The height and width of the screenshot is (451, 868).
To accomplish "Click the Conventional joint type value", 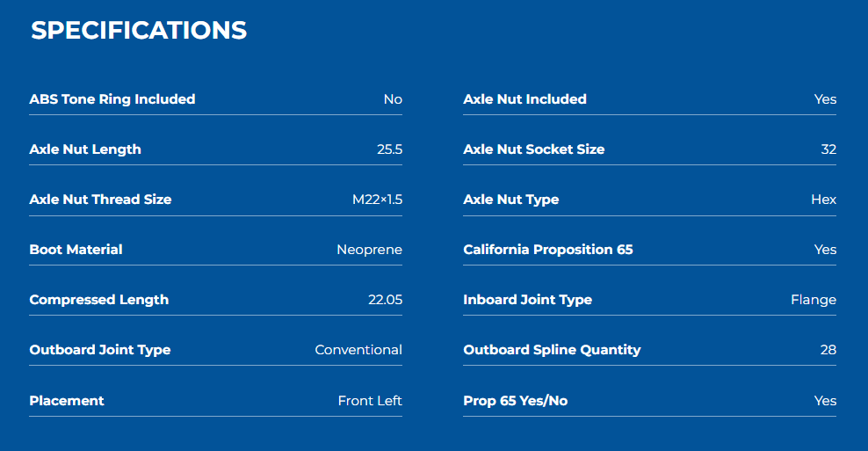I will click(358, 350).
